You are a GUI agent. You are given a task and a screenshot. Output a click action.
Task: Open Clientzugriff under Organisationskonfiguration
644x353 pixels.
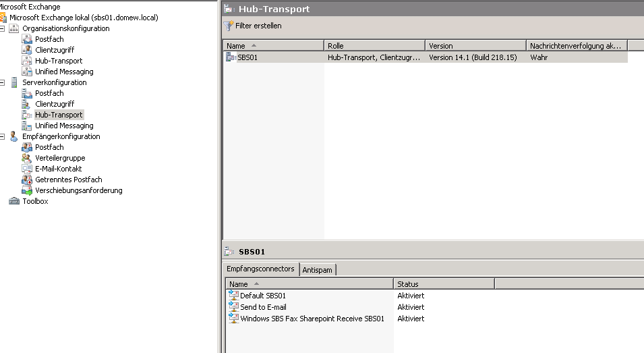[55, 50]
